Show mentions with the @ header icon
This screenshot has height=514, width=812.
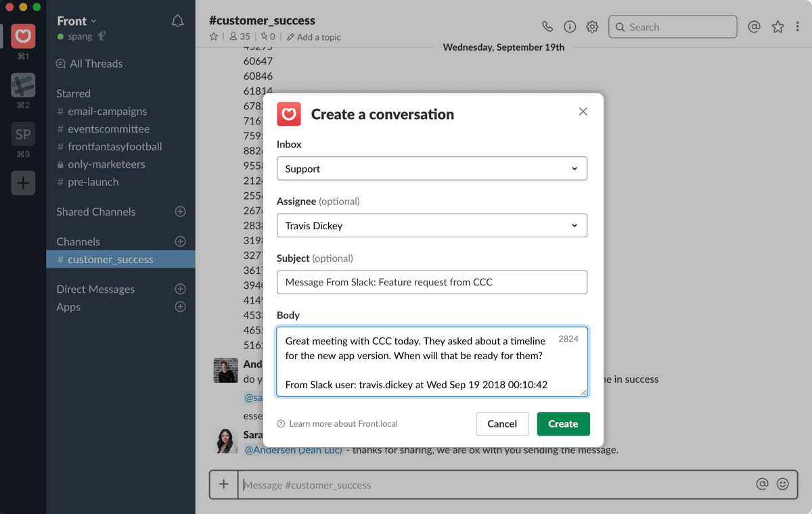tap(754, 27)
